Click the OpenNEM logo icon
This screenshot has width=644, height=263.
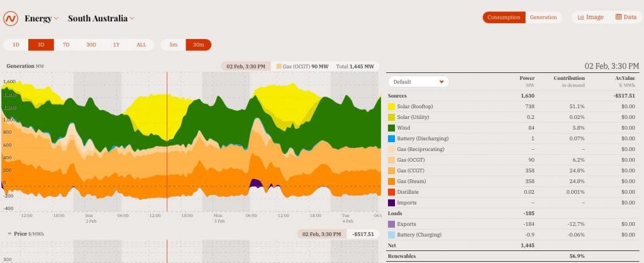[11, 18]
